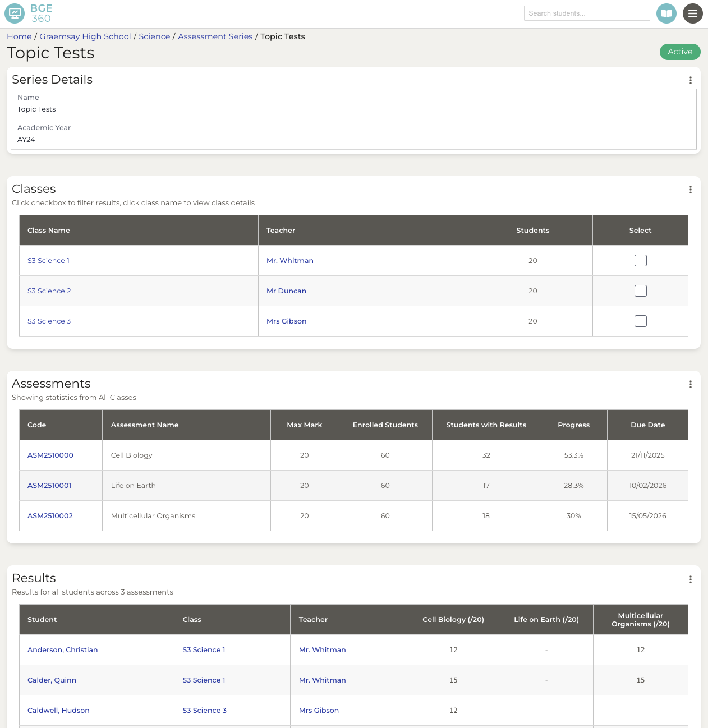Open the Science breadcrumb entry
This screenshot has width=708, height=728.
pos(154,36)
